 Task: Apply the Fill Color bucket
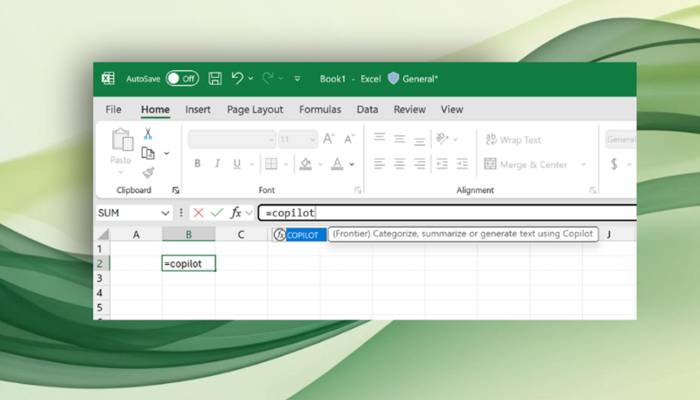[x=306, y=164]
